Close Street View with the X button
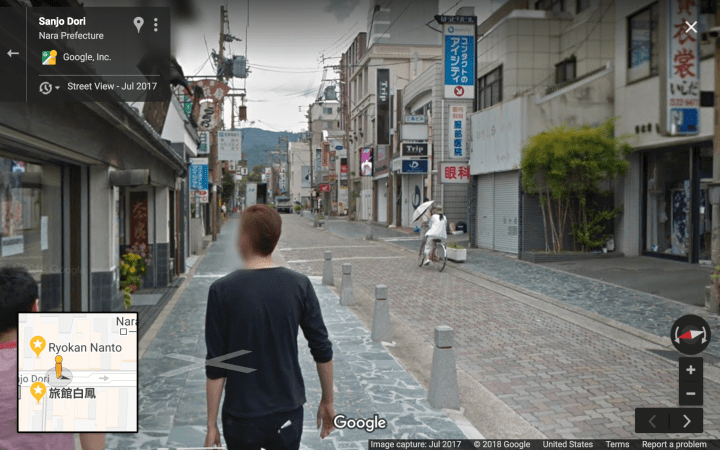 (x=690, y=27)
